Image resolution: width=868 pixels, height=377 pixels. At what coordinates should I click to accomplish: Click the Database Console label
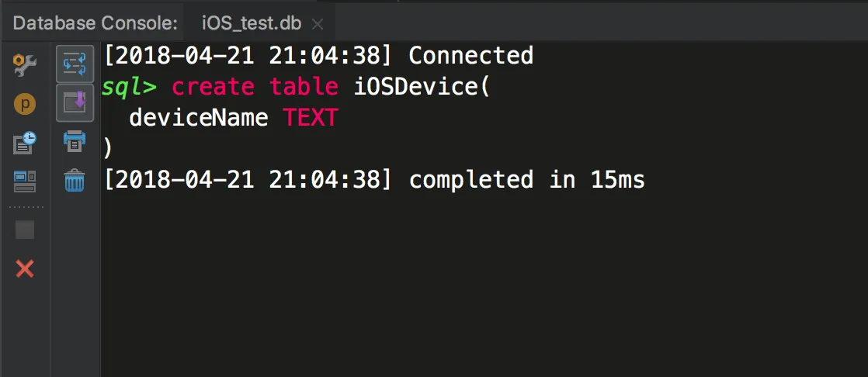pos(95,23)
